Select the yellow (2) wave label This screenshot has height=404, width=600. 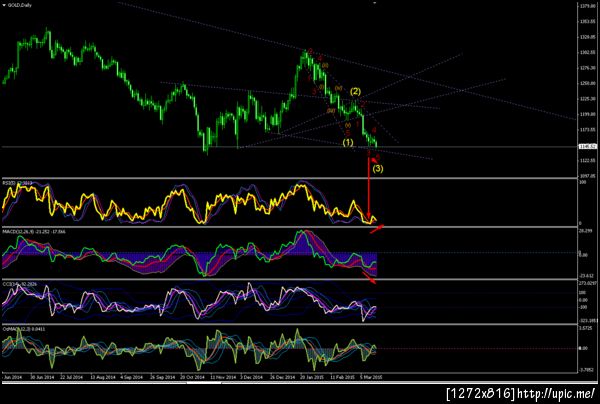click(x=355, y=91)
